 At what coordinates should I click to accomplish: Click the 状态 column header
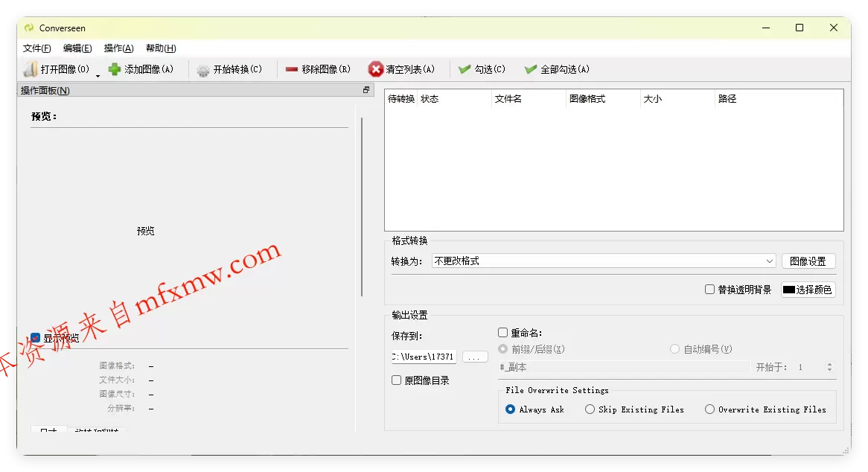(454, 98)
